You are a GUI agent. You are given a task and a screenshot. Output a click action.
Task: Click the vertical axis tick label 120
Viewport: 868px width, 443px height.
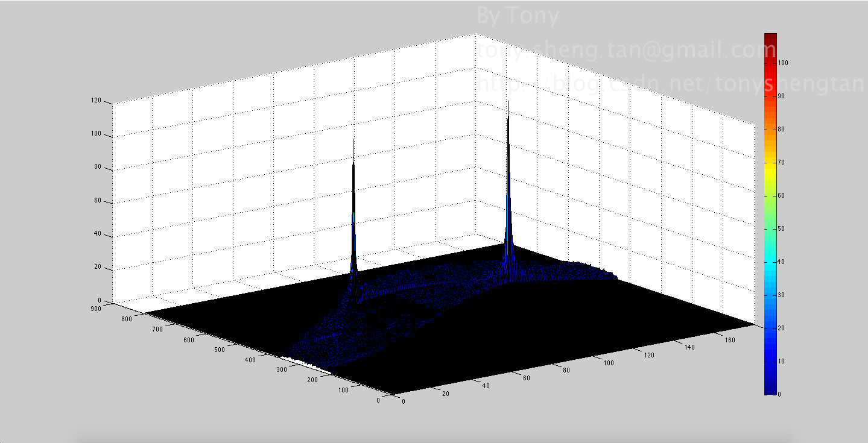pos(96,102)
